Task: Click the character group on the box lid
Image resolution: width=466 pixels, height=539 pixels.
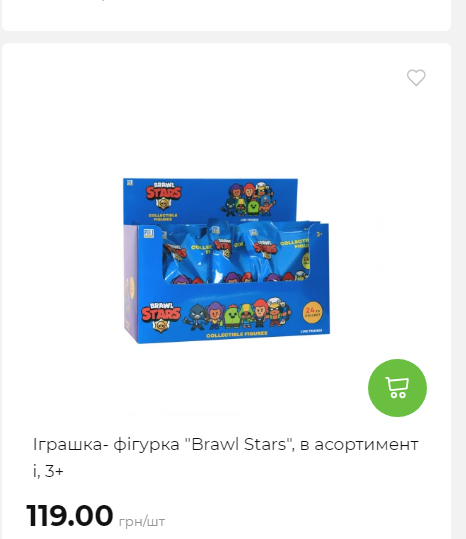Action: [x=249, y=199]
